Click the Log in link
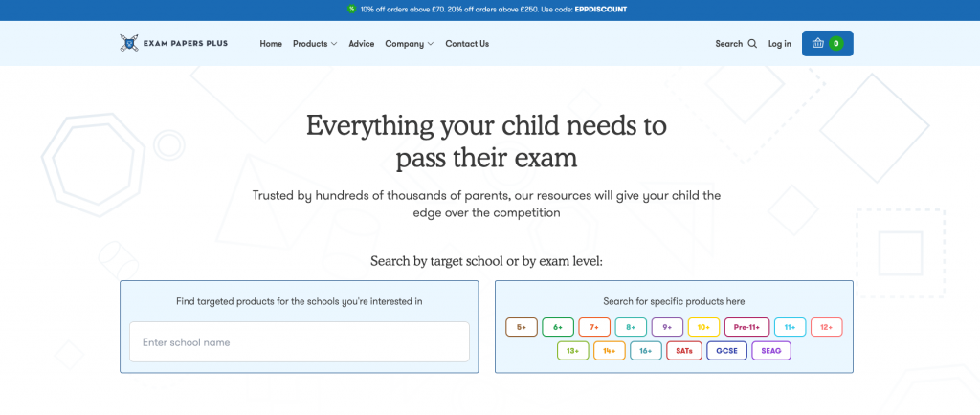This screenshot has height=415, width=980. tap(779, 44)
